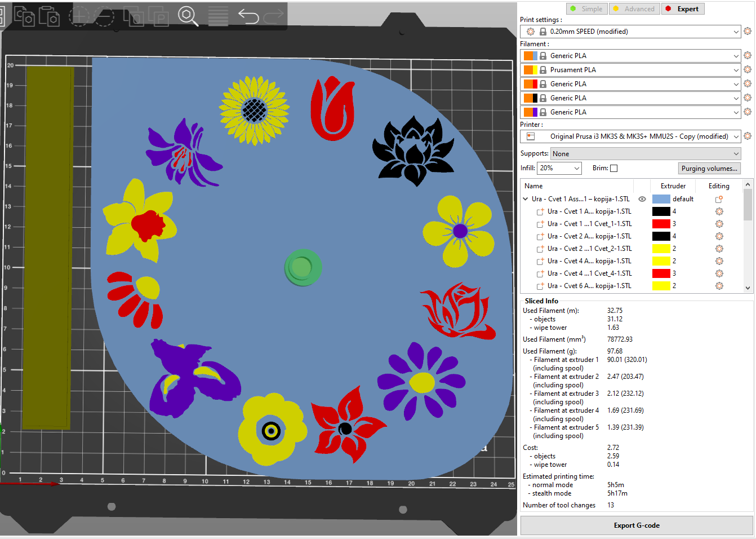Click the Export G-code button

tap(637, 525)
